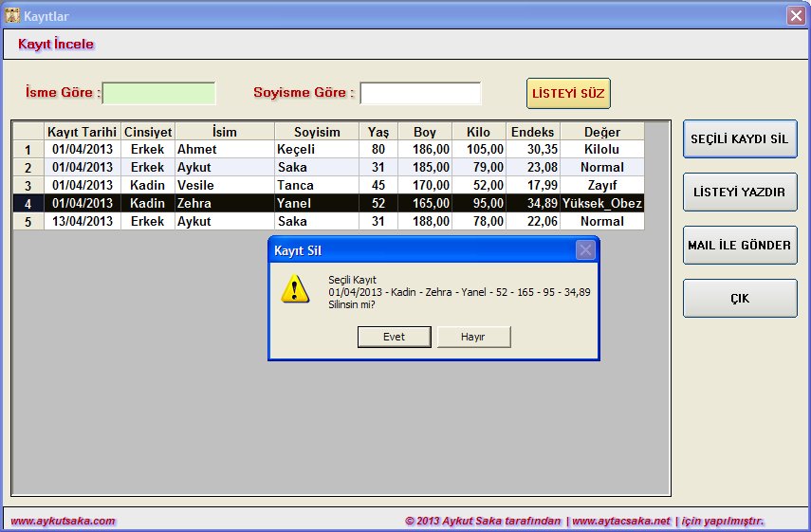Click the Endeks column header
Image resolution: width=811 pixels, height=532 pixels.
[532, 131]
